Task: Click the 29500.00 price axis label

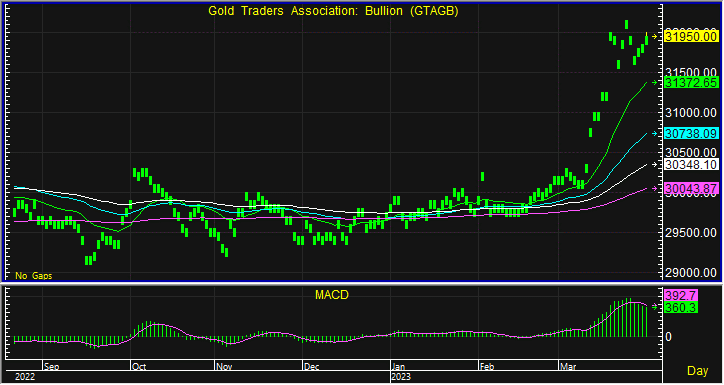Action: 691,233
